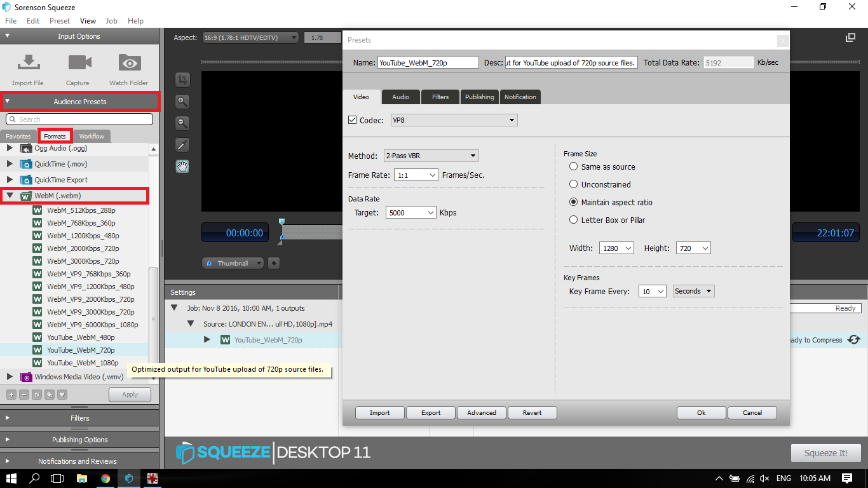Image resolution: width=868 pixels, height=488 pixels.
Task: Click the Ogg Audio folder icon
Action: click(26, 148)
